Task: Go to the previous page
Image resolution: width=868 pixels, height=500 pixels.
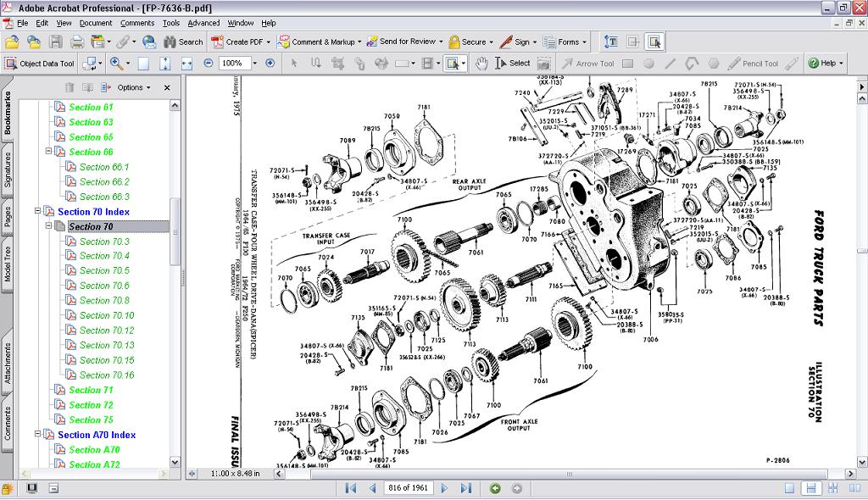Action: pyautogui.click(x=372, y=488)
